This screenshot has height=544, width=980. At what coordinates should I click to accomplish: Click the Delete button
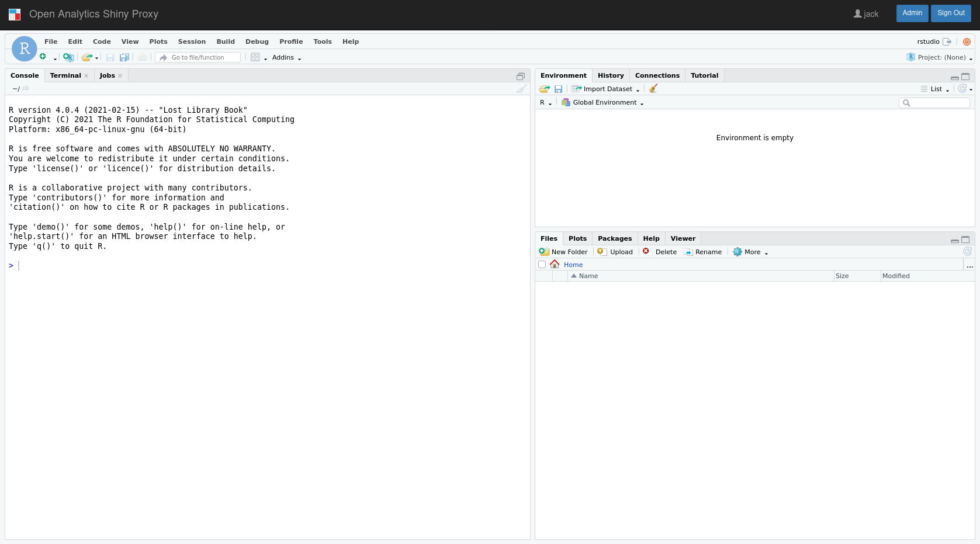660,252
